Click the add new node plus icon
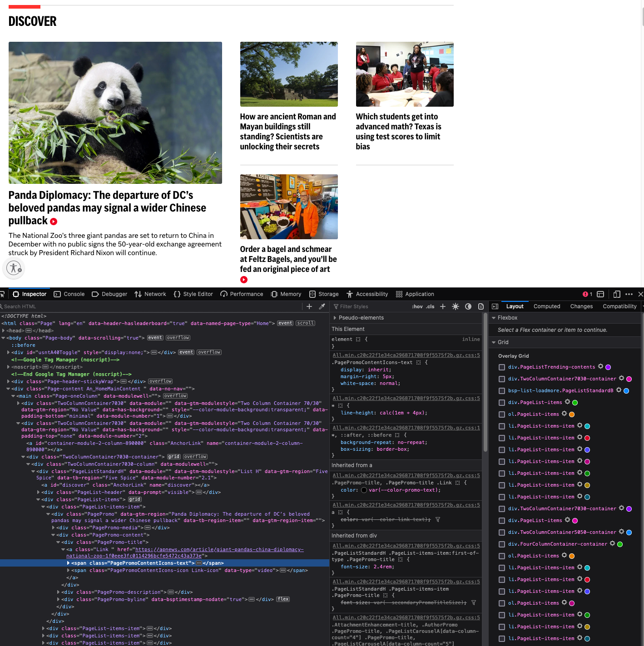The image size is (644, 646). (x=309, y=306)
